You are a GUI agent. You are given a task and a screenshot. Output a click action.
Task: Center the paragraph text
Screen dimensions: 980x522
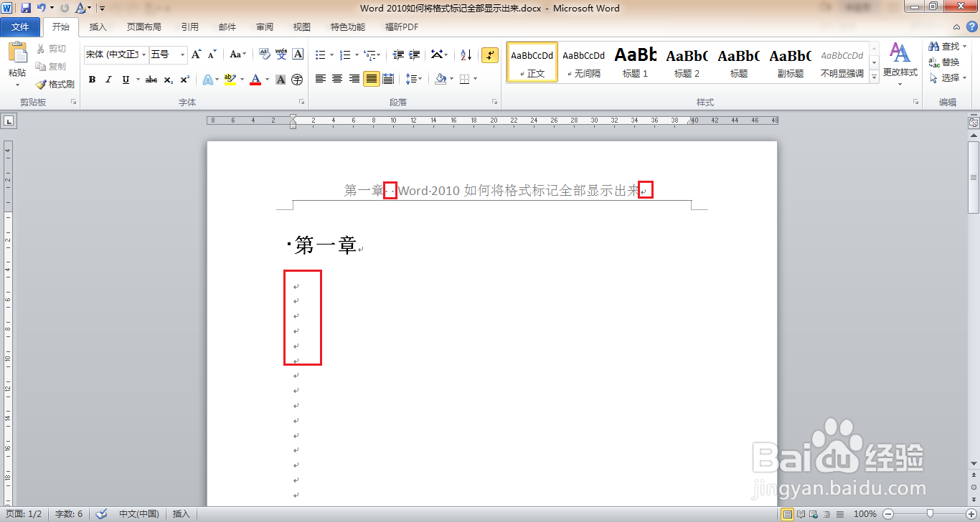(337, 79)
